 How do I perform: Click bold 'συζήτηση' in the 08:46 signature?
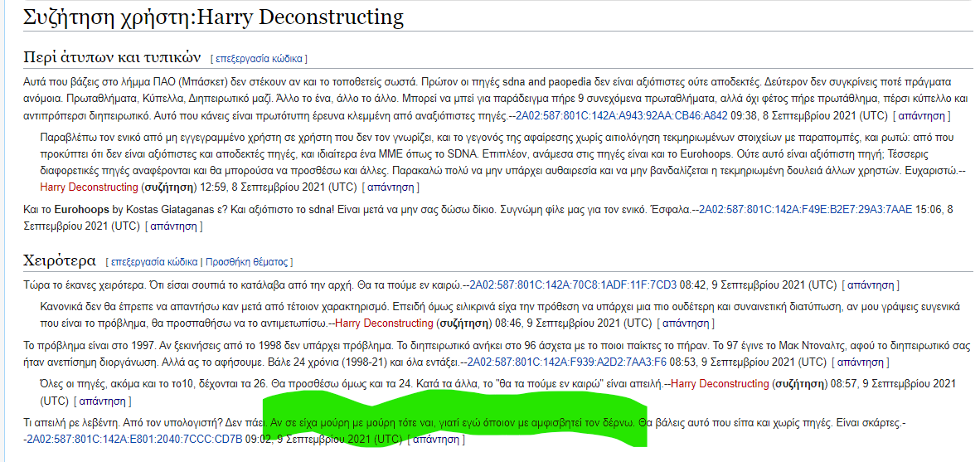[463, 323]
